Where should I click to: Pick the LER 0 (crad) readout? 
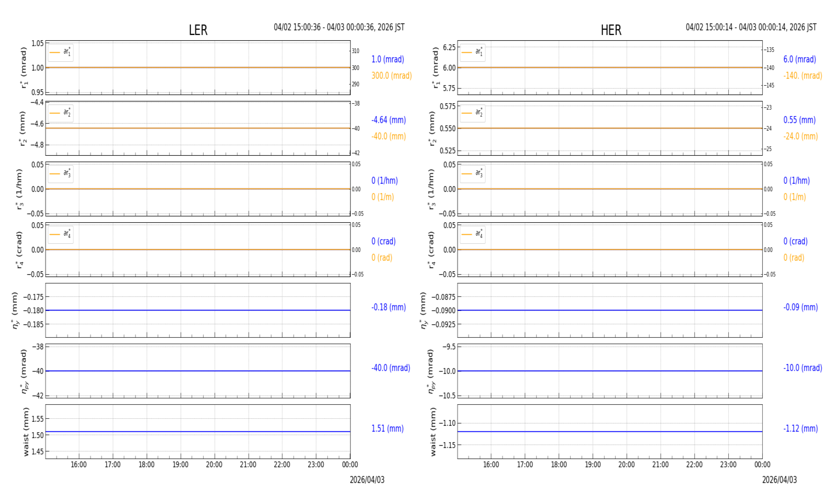pyautogui.click(x=383, y=242)
